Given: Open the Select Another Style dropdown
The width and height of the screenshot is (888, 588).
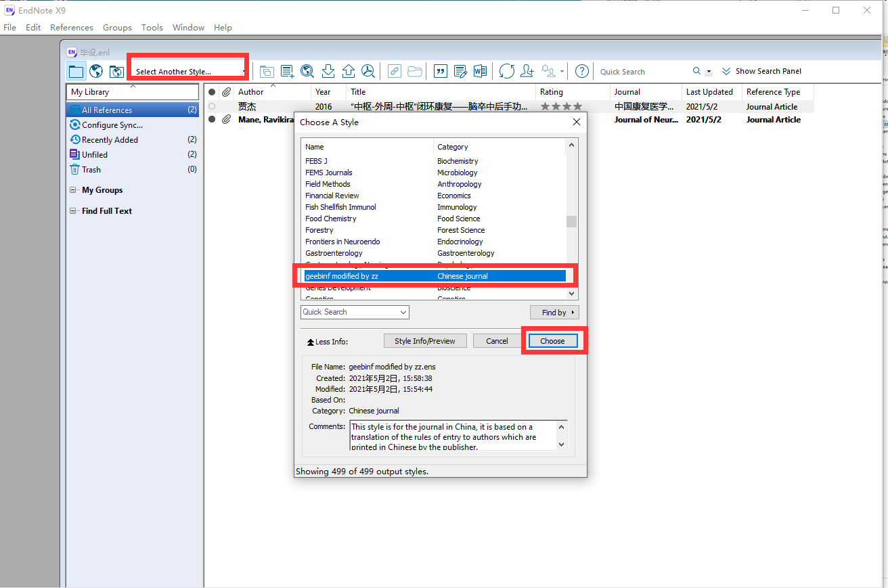Looking at the screenshot, I should click(190, 72).
